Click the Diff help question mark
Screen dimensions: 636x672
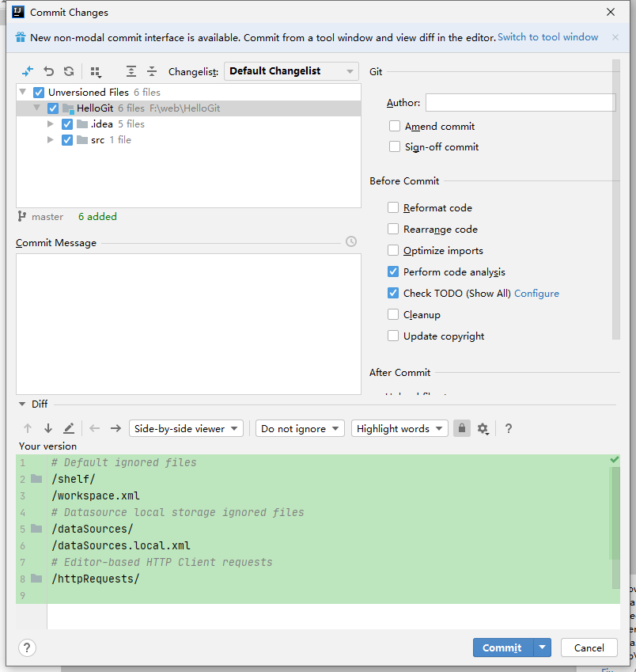coord(509,428)
